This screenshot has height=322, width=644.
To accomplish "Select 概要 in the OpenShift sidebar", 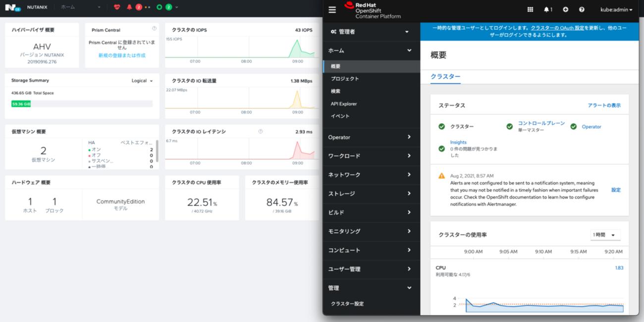I will point(371,66).
